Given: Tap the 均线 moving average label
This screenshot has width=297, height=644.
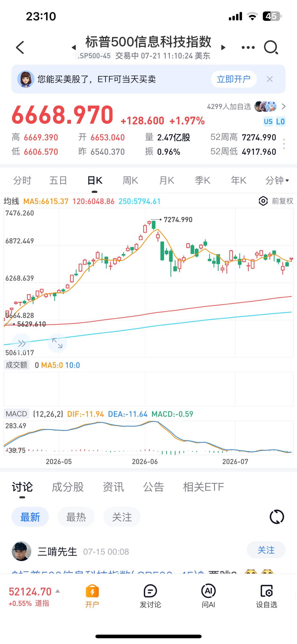Looking at the screenshot, I should [11, 201].
